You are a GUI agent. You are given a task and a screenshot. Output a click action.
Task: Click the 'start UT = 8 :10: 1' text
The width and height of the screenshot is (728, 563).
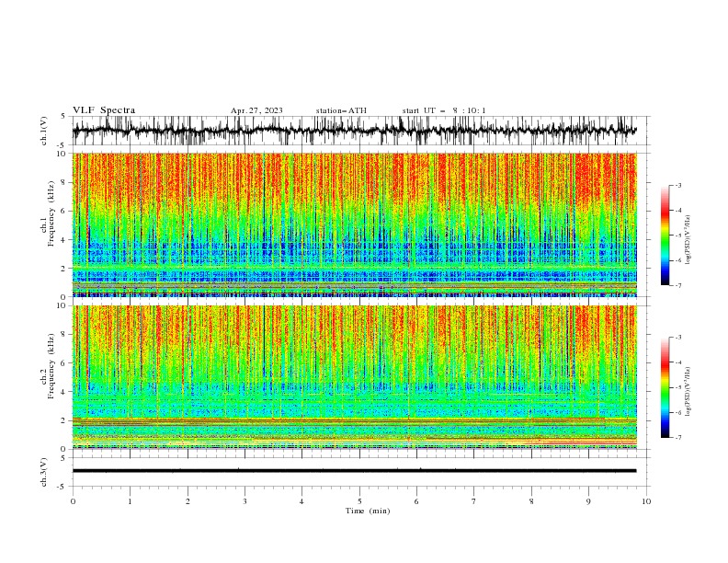coord(444,110)
